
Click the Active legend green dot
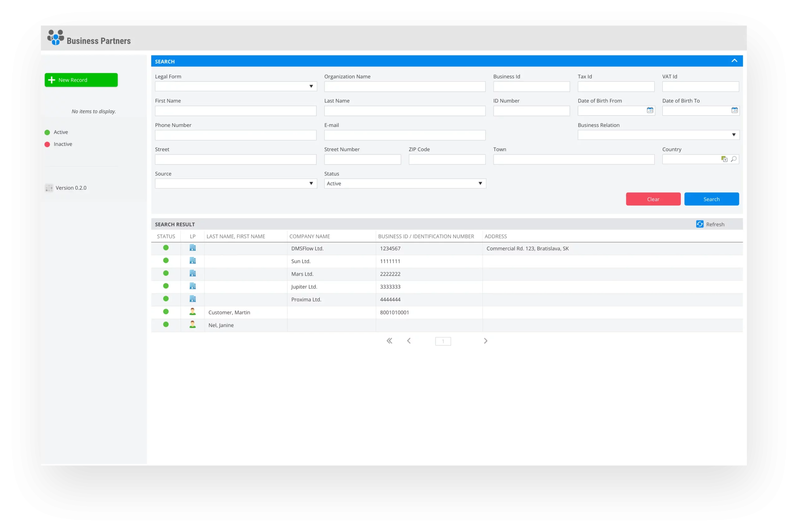(47, 132)
